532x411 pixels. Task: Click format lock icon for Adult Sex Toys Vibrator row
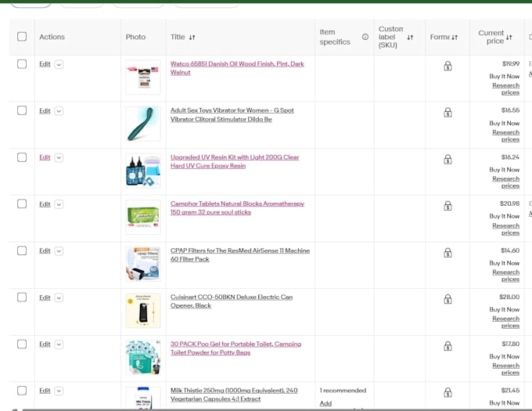point(448,112)
